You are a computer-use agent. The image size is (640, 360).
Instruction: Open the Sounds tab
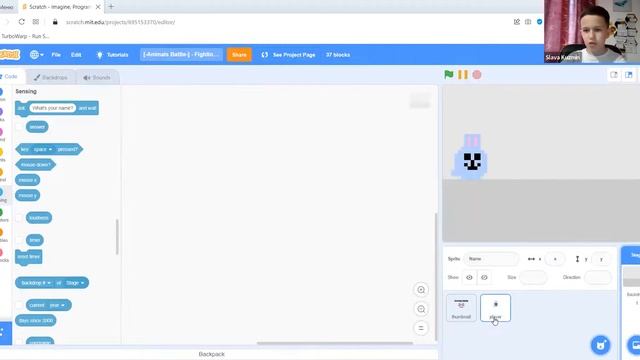(97, 77)
